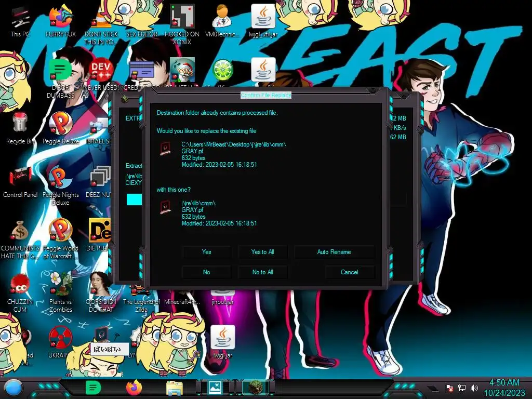Launch Firefox from the taskbar
Viewport: 532px width, 399px height.
134,388
